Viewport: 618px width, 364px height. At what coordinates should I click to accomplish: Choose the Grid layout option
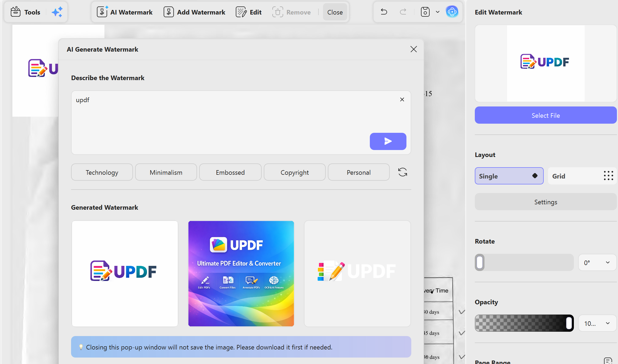[x=582, y=176]
